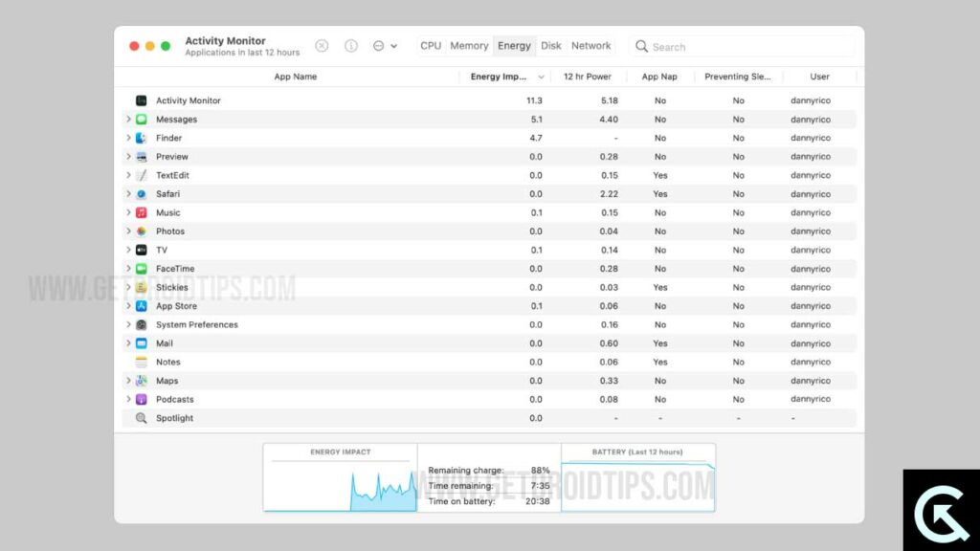Expand the Finder row disclosure arrow
The height and width of the screenshot is (551, 980).
pos(128,138)
